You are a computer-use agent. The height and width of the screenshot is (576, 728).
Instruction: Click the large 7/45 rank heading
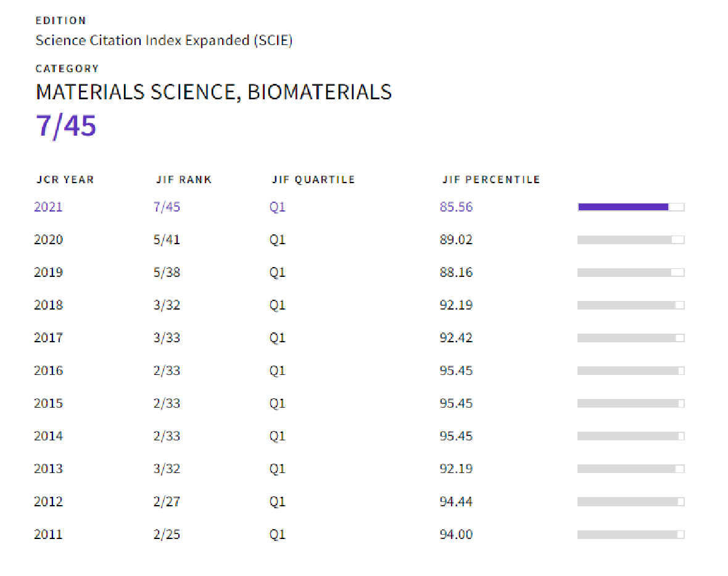click(66, 126)
